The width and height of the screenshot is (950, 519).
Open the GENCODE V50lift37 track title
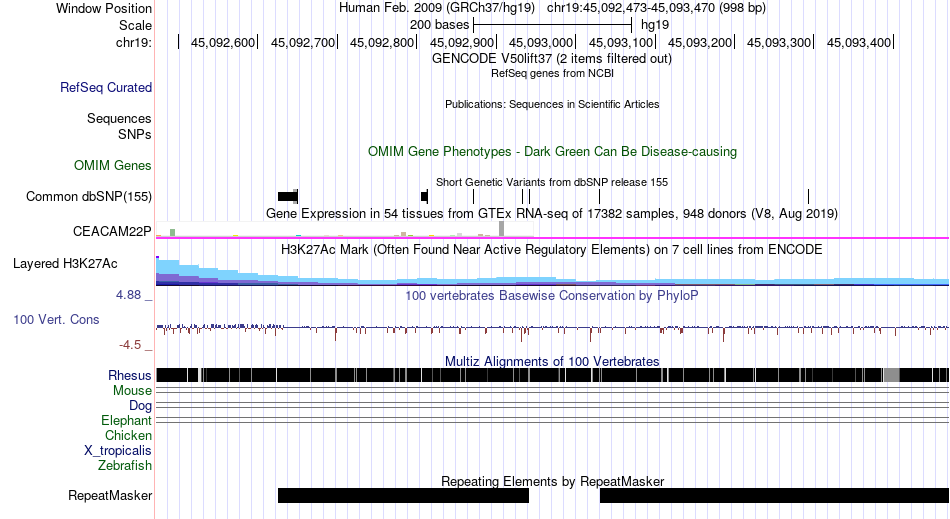tap(552, 59)
